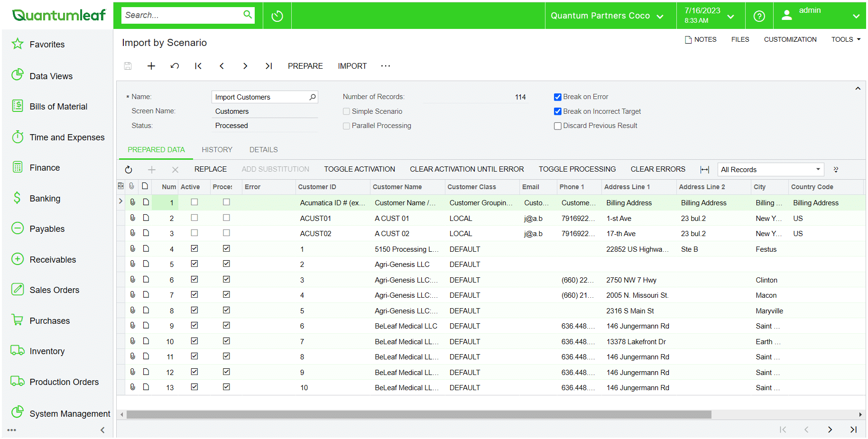Open Name lookup selector magnifier
The width and height of the screenshot is (868, 439).
(x=313, y=97)
